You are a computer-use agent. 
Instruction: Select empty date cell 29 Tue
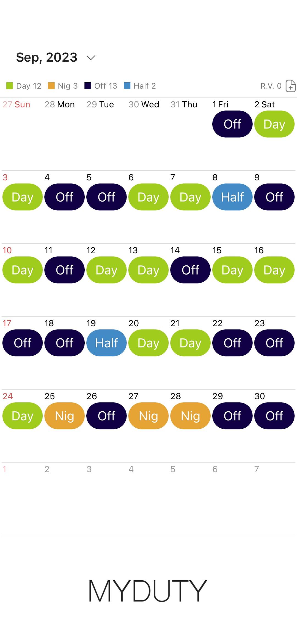click(106, 134)
